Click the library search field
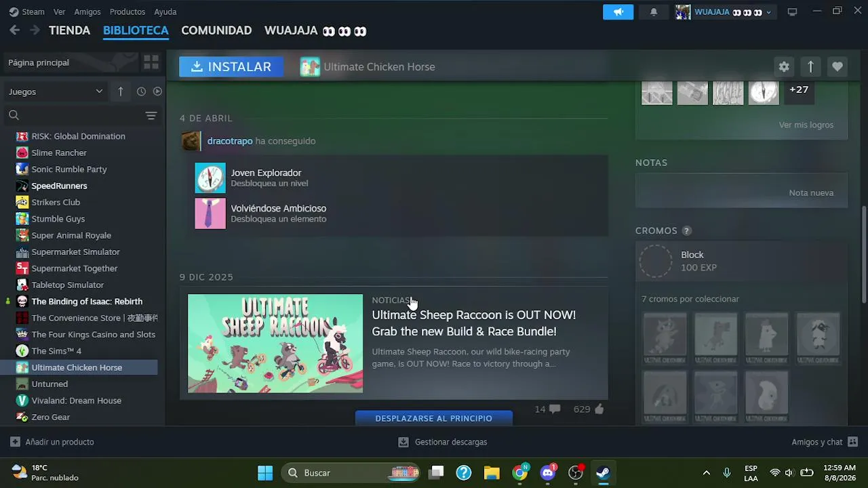 (75, 115)
